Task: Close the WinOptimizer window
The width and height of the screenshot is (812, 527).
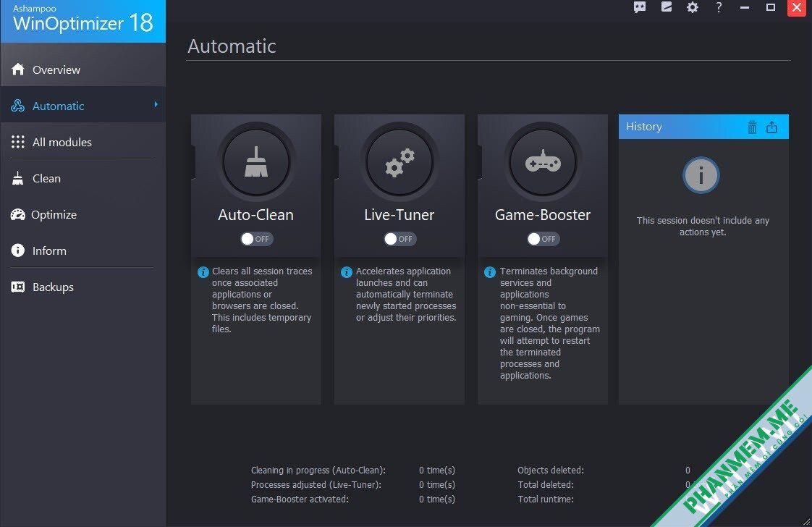Action: [x=797, y=8]
